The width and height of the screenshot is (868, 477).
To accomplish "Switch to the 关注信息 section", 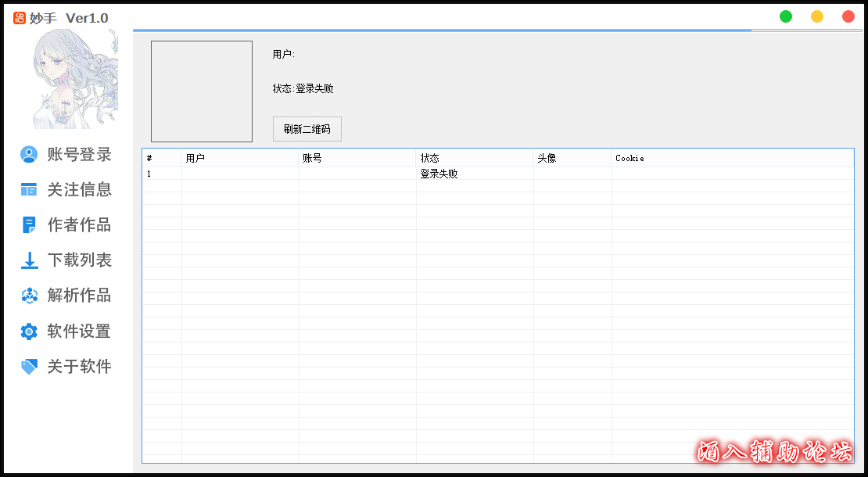I will 79,189.
